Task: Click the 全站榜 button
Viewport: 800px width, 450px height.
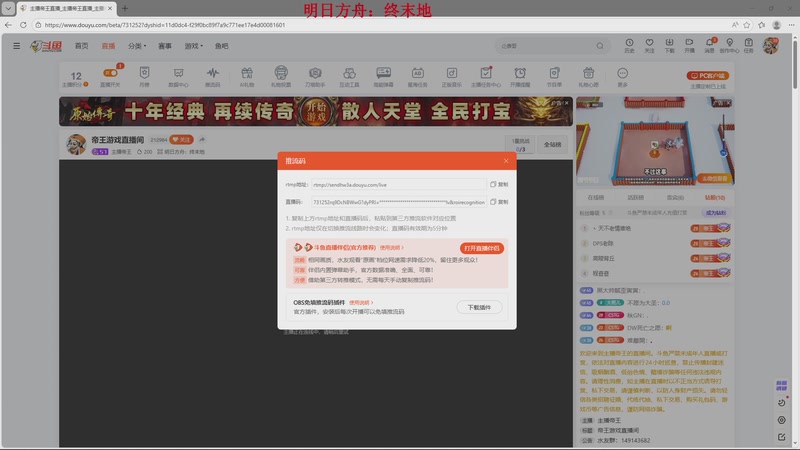Action: coord(552,144)
